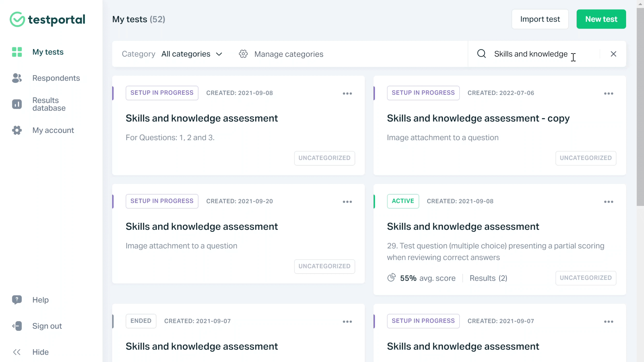
Task: Open Results database chart icon
Action: (17, 104)
